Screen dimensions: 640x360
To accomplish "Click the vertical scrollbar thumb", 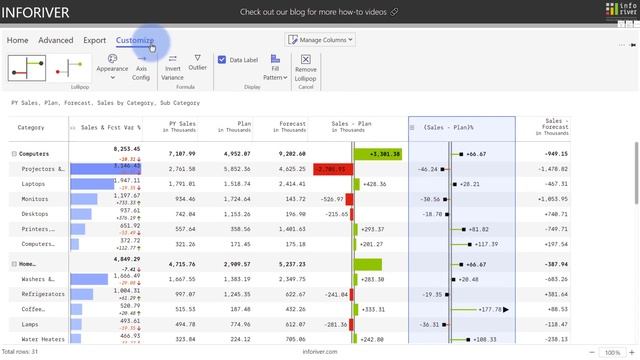I will point(636,173).
